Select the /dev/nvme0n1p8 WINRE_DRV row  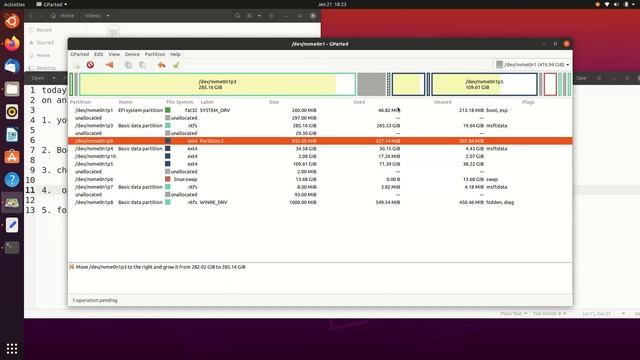pos(320,202)
